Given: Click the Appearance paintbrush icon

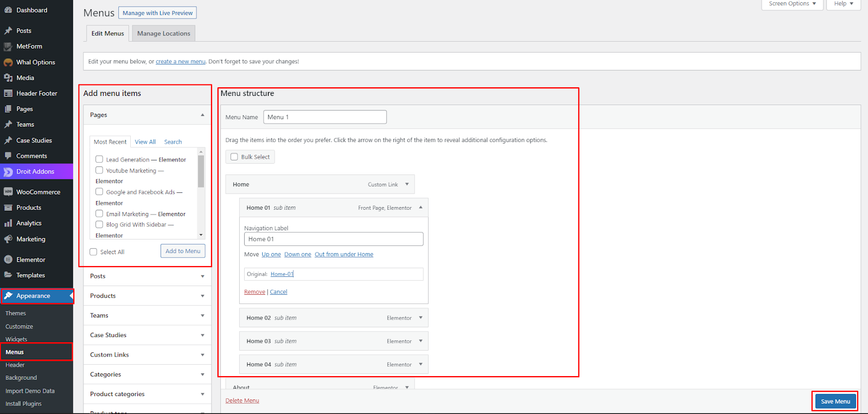Looking at the screenshot, I should (8, 296).
